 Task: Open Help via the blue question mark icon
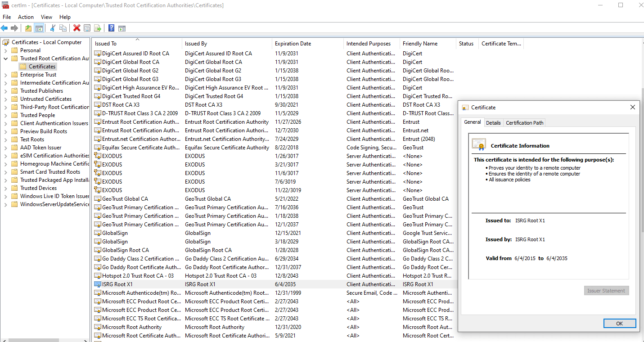point(111,28)
